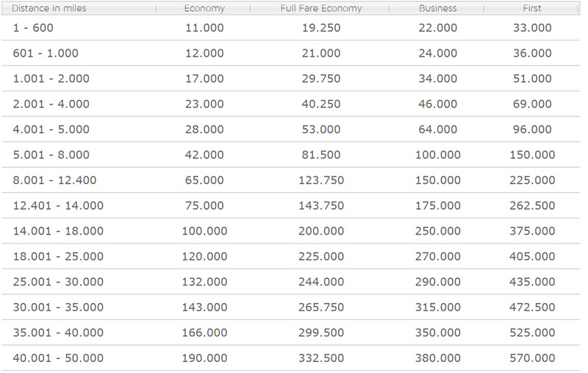The height and width of the screenshot is (373, 588).
Task: Select the First column header
Action: (531, 8)
